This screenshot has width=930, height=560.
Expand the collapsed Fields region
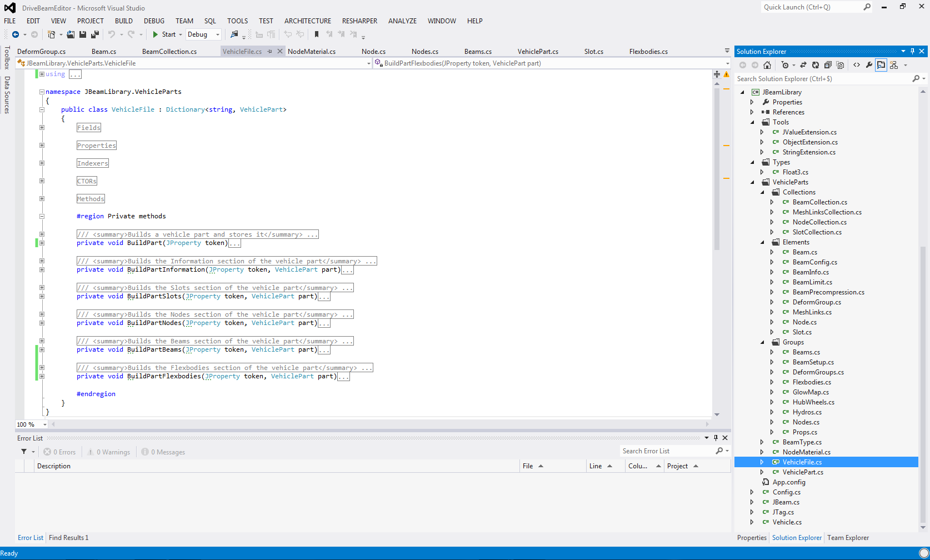click(x=42, y=128)
